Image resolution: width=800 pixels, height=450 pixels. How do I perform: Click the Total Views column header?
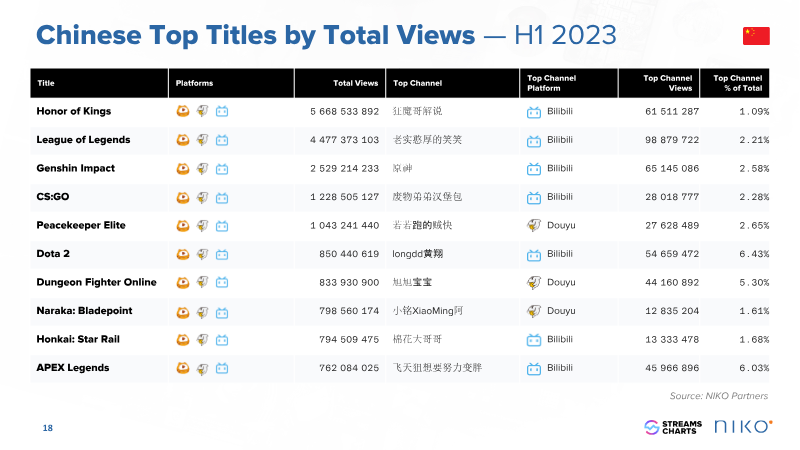tap(356, 83)
